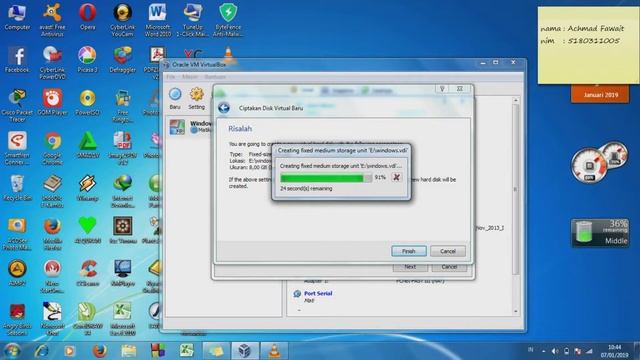The height and width of the screenshot is (360, 640).
Task: Click Next in the window behind the wizard
Action: (x=410, y=267)
